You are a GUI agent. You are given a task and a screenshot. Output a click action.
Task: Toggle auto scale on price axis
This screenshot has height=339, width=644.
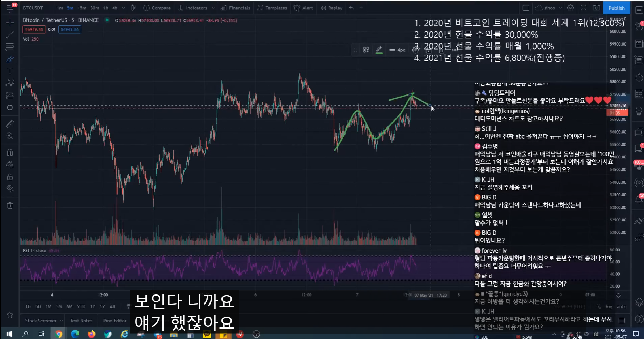point(622,307)
